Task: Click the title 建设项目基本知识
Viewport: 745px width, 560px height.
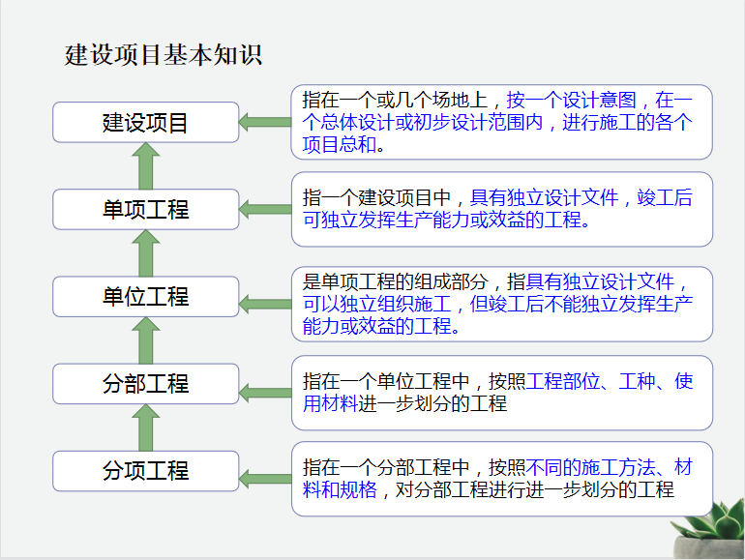Action: pyautogui.click(x=163, y=54)
